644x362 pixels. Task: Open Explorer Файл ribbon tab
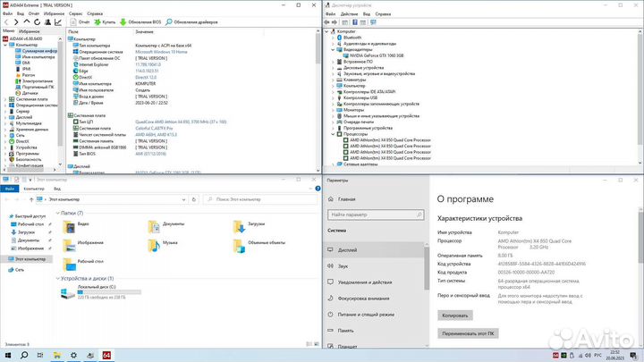[10, 189]
